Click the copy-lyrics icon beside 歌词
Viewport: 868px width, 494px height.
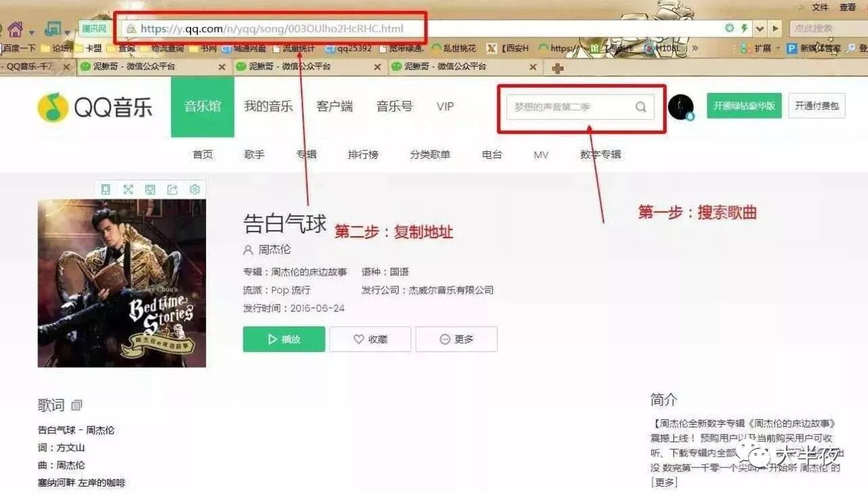click(77, 406)
